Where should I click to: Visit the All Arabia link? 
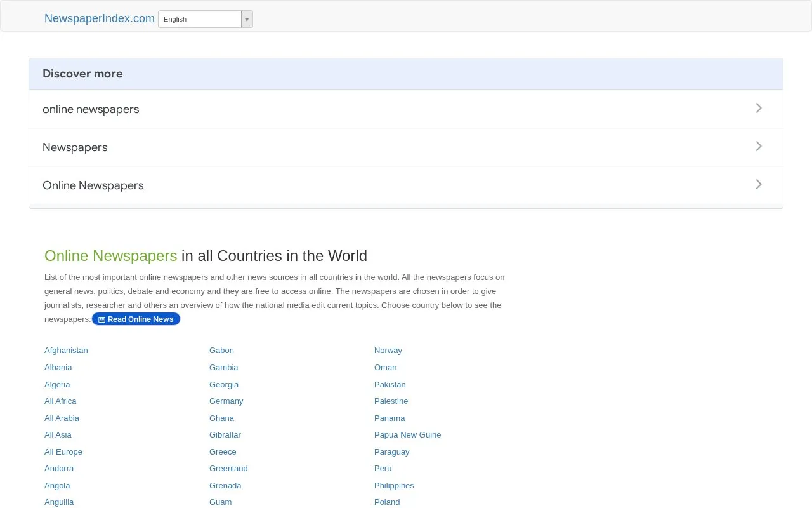(x=62, y=418)
